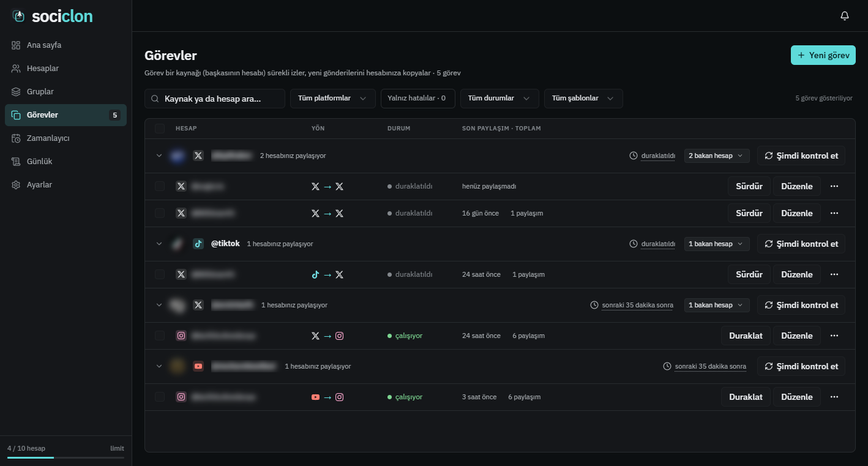Click the YouTube source icon in the group header

pyautogui.click(x=198, y=366)
